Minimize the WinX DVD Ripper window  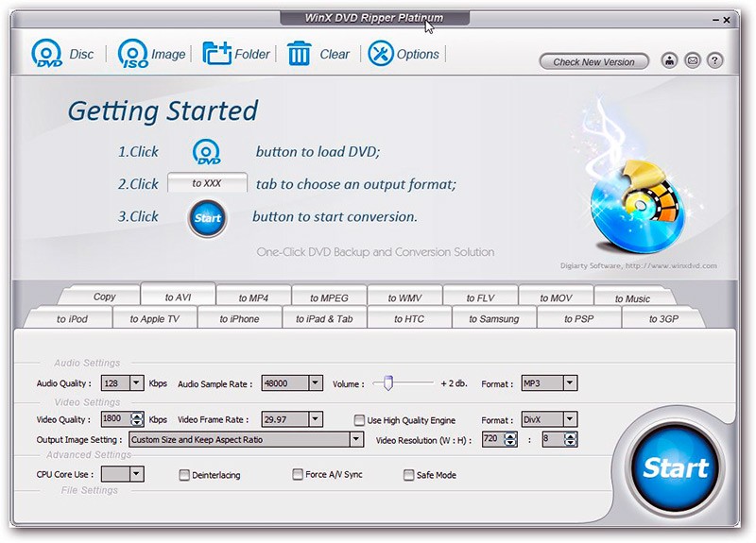coord(715,20)
